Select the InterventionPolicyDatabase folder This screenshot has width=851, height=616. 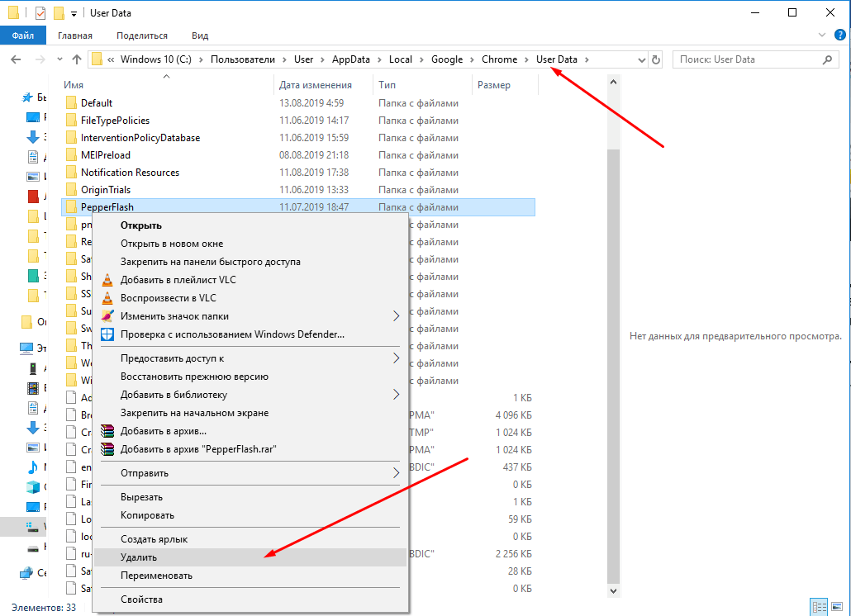(298, 138)
